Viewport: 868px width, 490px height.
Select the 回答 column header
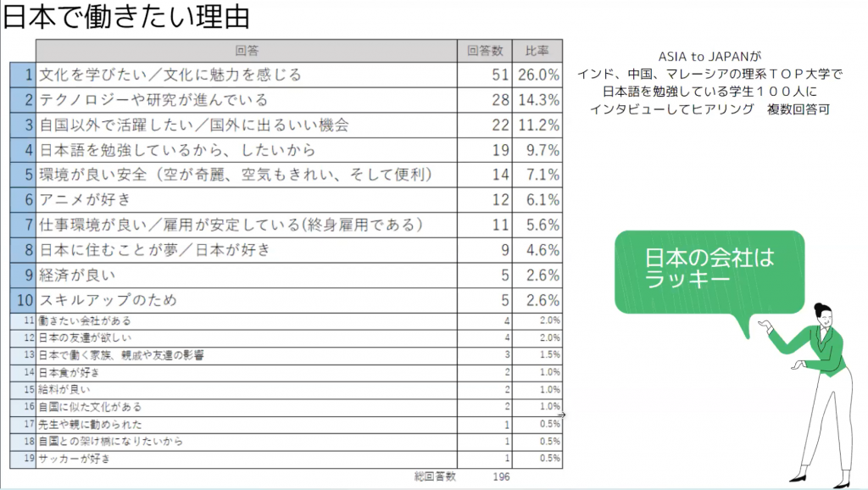point(247,51)
